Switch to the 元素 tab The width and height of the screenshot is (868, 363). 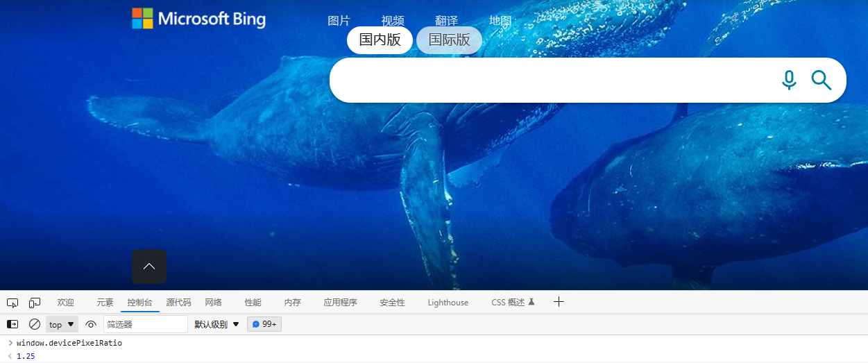(105, 303)
